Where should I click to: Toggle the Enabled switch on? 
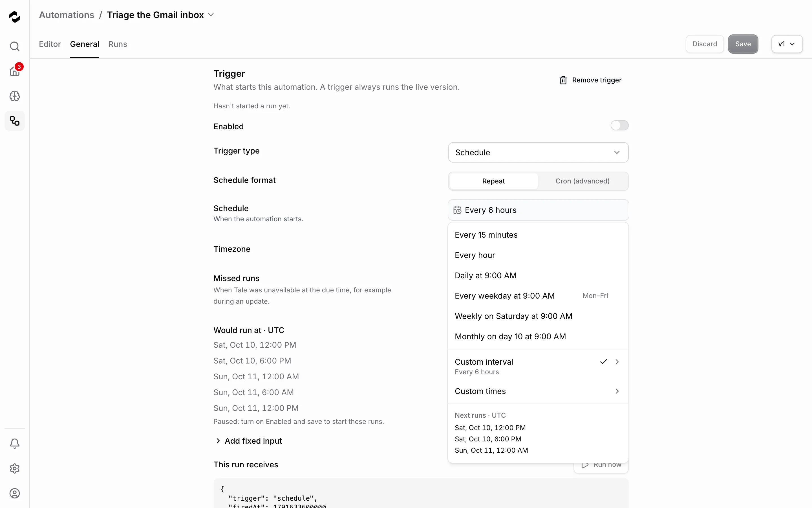[x=619, y=126]
